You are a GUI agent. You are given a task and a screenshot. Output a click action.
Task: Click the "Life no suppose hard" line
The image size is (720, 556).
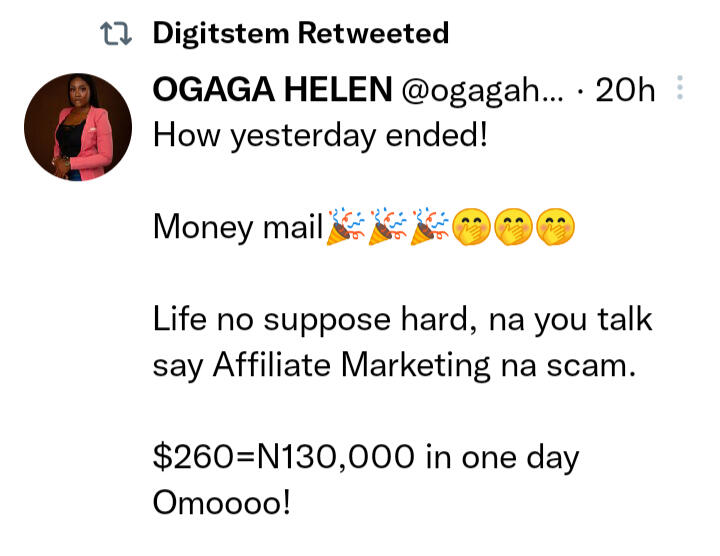[x=402, y=321]
